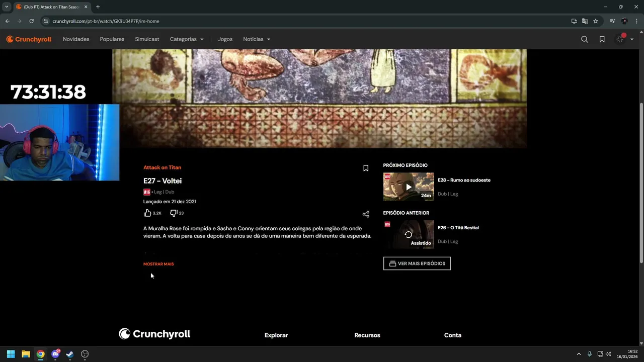The width and height of the screenshot is (644, 362).
Task: Reload the page
Action: (x=31, y=21)
